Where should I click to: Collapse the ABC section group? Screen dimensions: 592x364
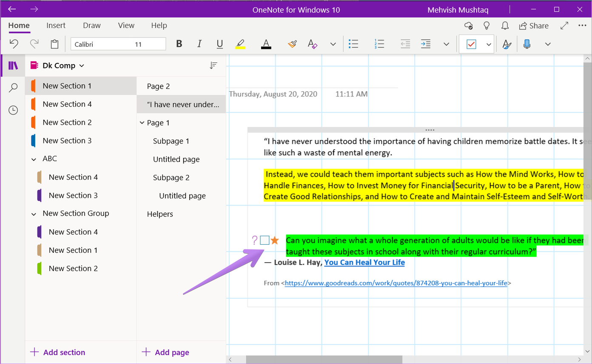(x=34, y=158)
